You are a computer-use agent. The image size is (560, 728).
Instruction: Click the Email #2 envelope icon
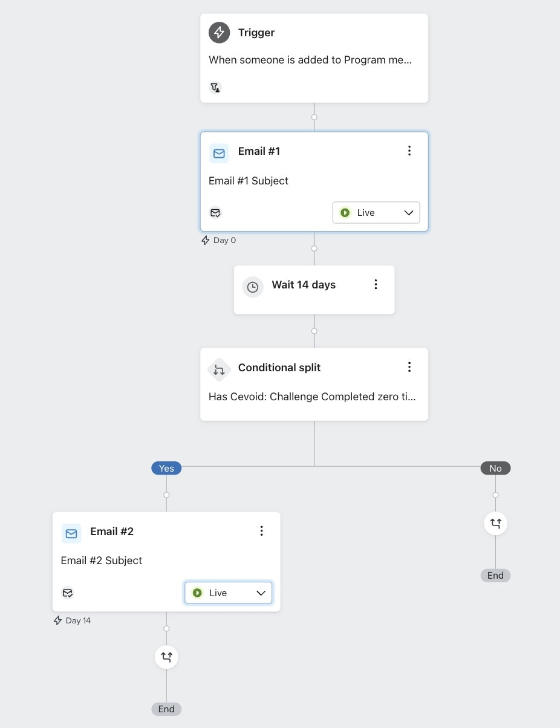tap(71, 533)
